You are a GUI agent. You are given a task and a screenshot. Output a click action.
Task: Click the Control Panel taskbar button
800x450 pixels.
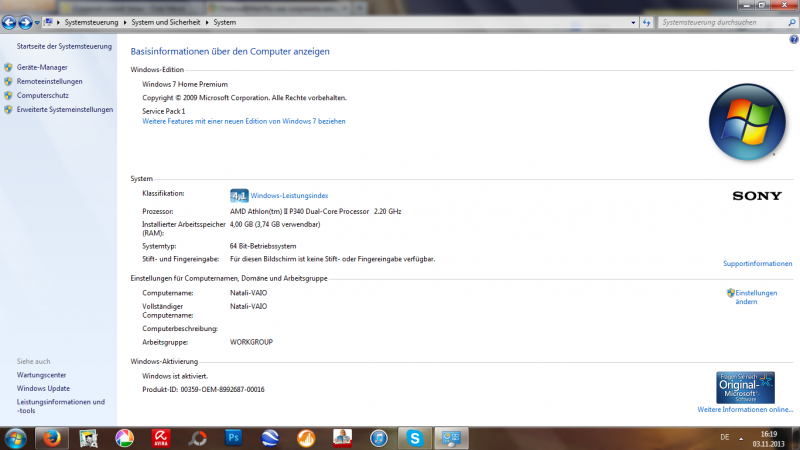point(452,438)
